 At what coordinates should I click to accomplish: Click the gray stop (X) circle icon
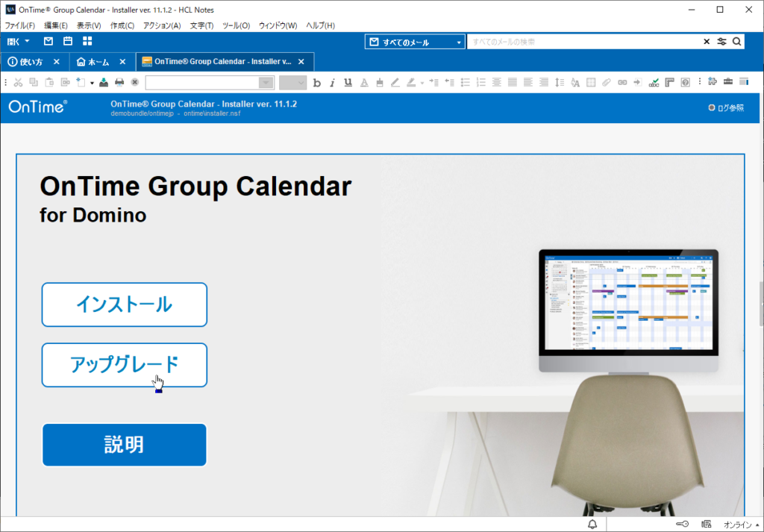(x=135, y=82)
